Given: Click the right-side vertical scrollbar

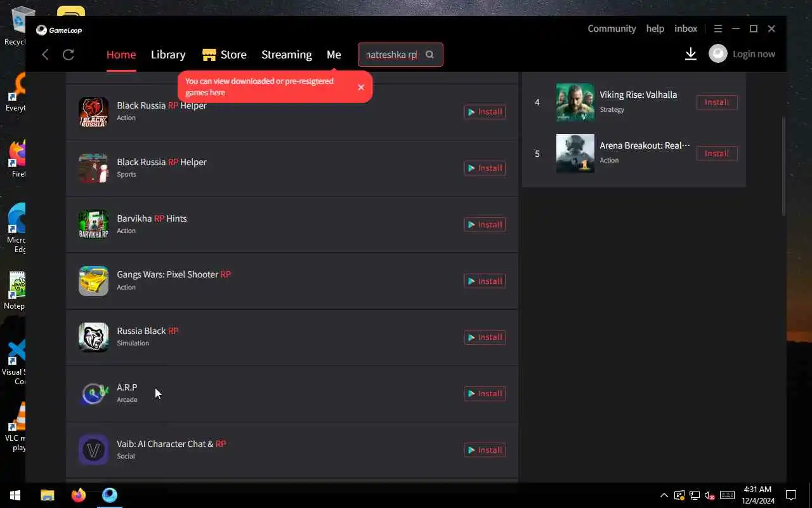Looking at the screenshot, I should [784, 165].
